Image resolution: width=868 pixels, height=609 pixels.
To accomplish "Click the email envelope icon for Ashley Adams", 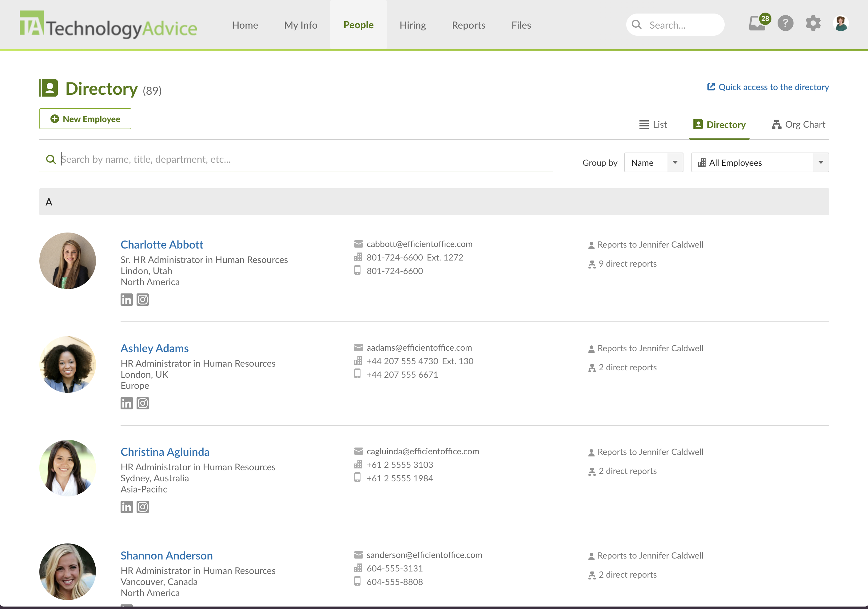I will [x=358, y=348].
